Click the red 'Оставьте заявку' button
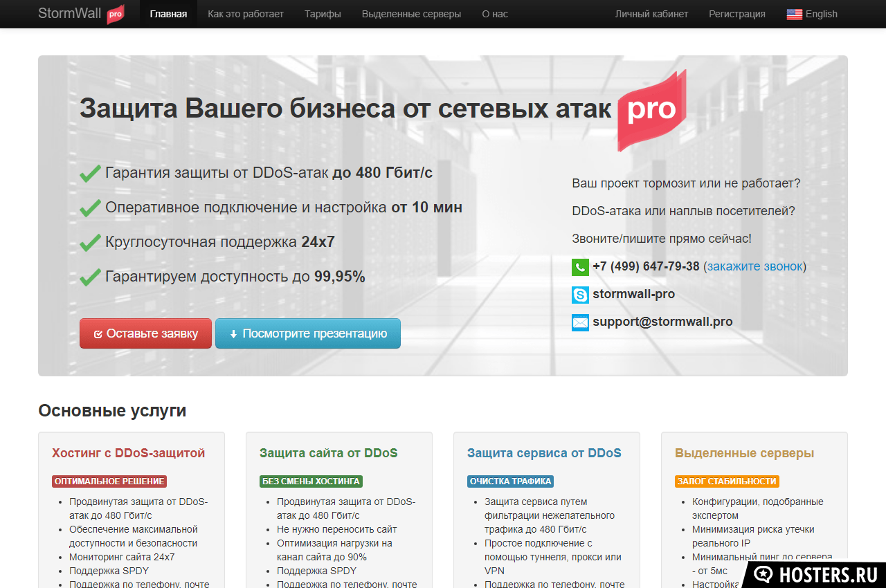This screenshot has height=588, width=886. [145, 333]
